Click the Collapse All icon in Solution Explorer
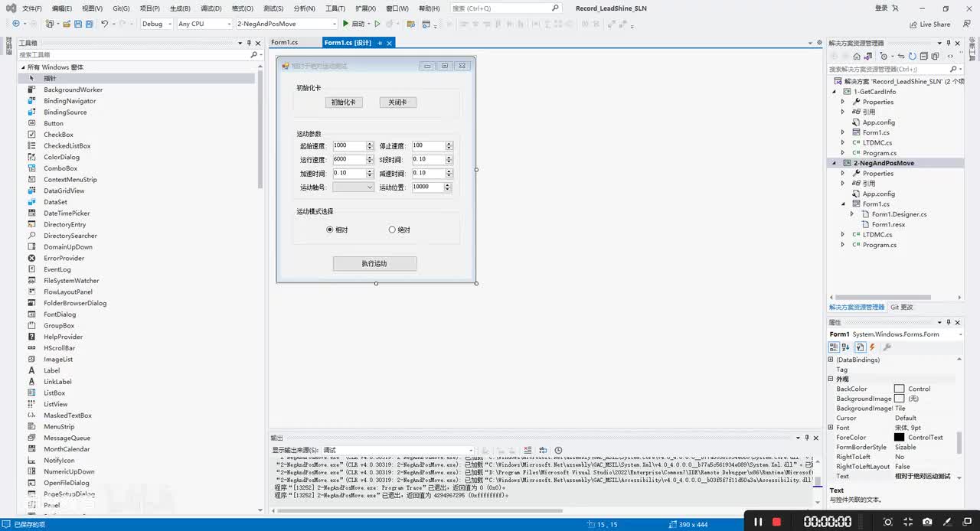This screenshot has height=531, width=980. coord(924,56)
